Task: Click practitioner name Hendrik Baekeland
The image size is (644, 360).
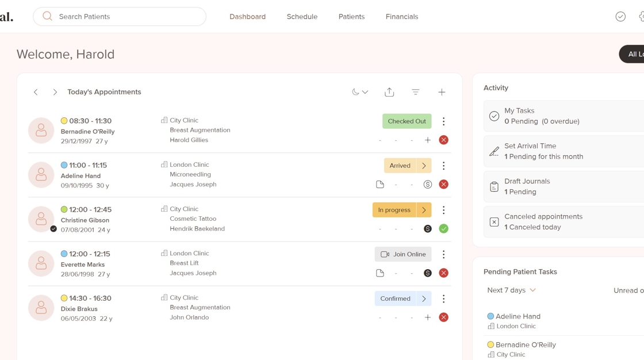Action: point(197,228)
